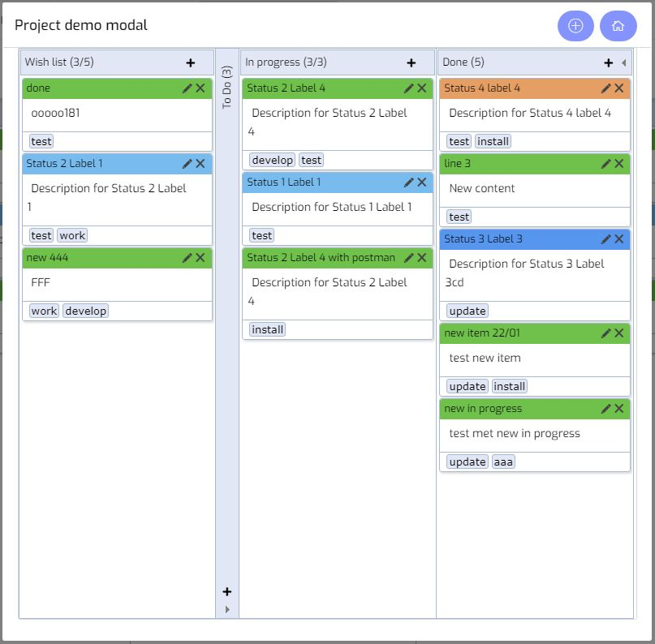Edit the 'Status 3 Label 3' card
This screenshot has height=644, width=655.
(605, 238)
